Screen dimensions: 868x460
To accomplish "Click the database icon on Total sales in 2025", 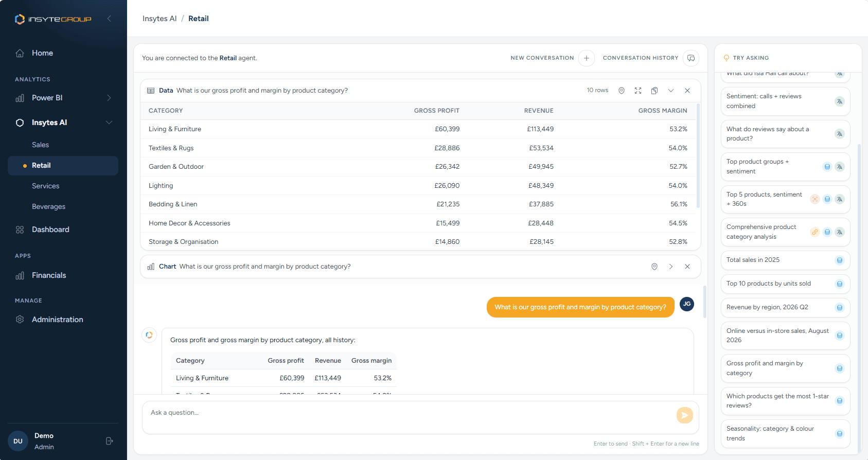I will click(840, 260).
